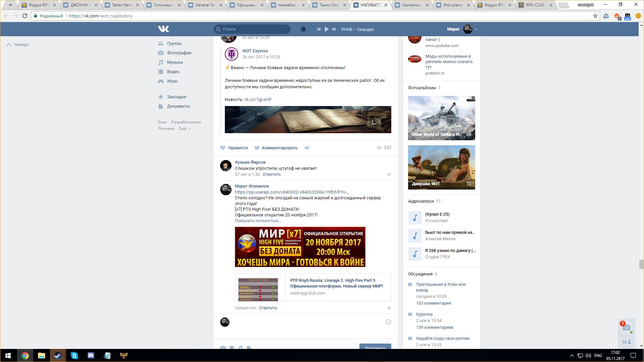This screenshot has width=644, height=362.
Task: Switch to Сантехник browser tab
Action: point(411,5)
